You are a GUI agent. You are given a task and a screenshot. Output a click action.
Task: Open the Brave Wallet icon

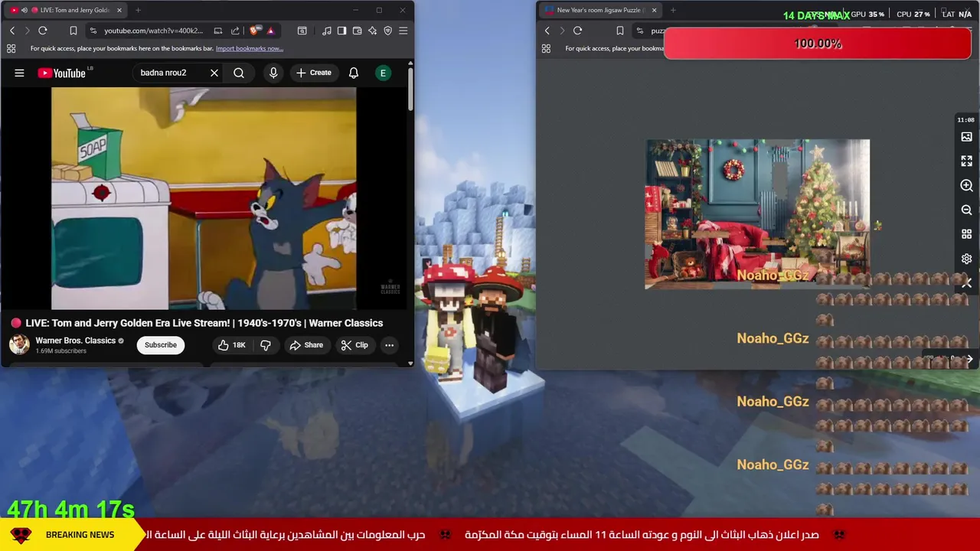click(x=358, y=31)
